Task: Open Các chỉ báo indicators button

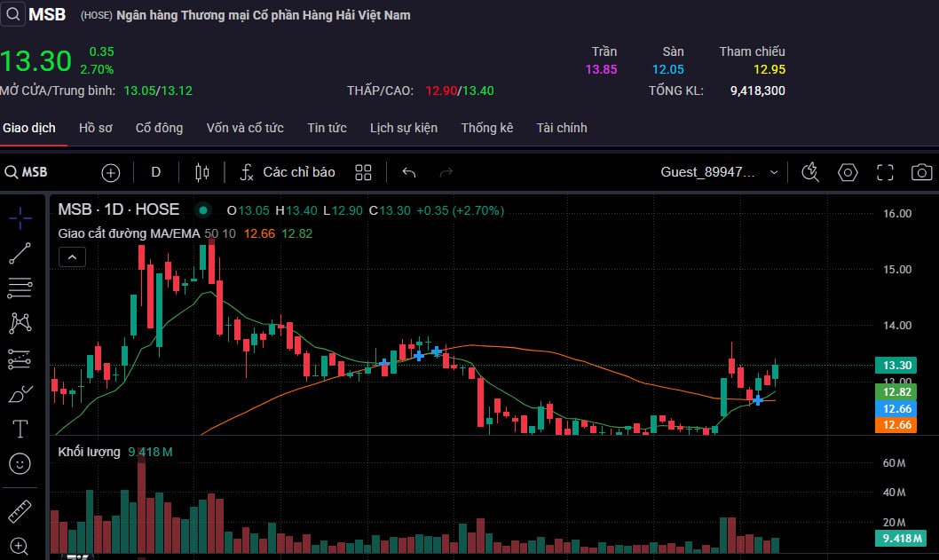Action: click(x=288, y=172)
